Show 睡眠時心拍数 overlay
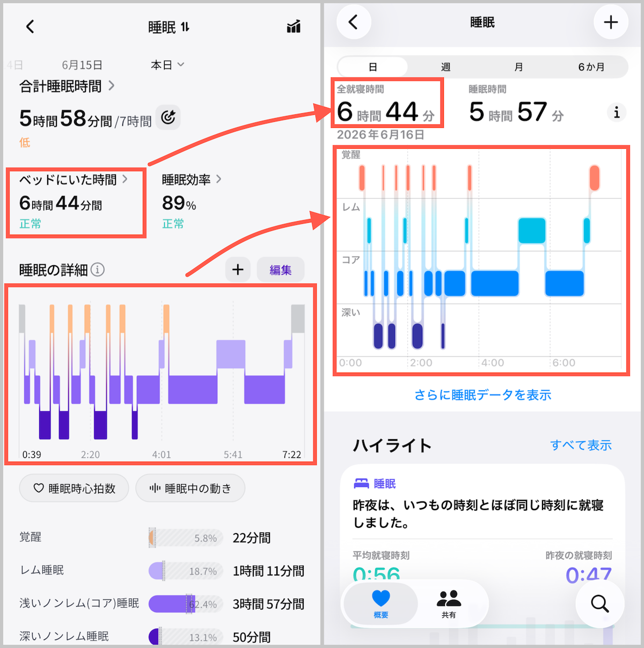The image size is (644, 648). click(x=74, y=488)
